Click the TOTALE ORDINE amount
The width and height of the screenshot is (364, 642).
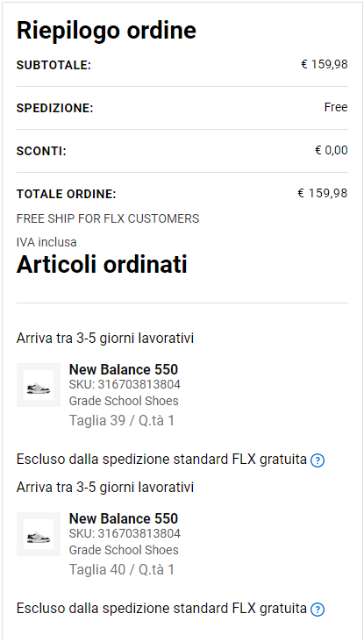point(323,193)
